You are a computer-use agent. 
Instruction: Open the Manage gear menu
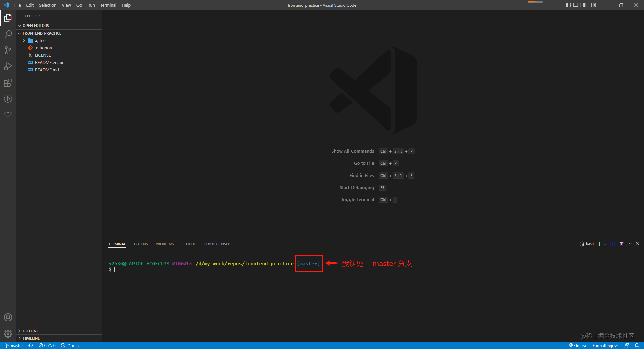tap(8, 334)
